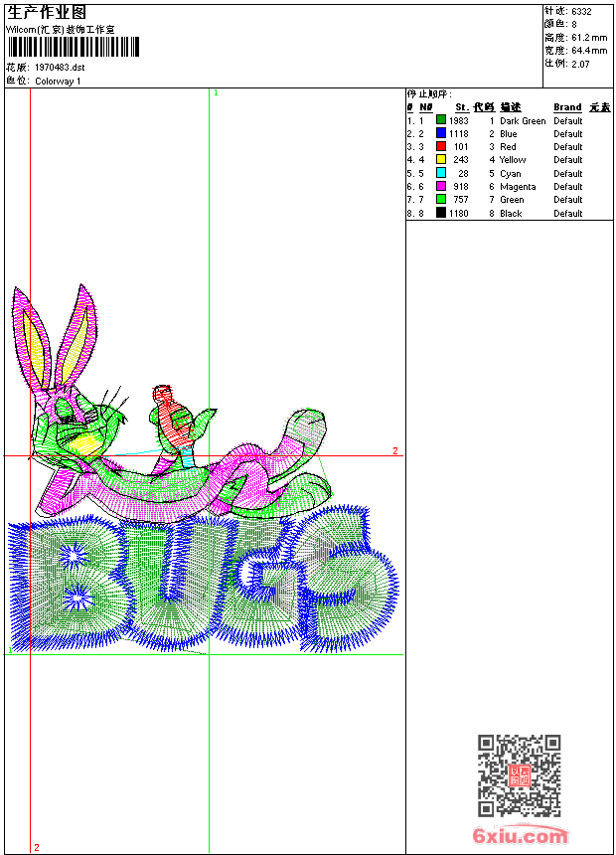This screenshot has height=855, width=616.
Task: Select the 'Black' description text
Action: pos(511,213)
